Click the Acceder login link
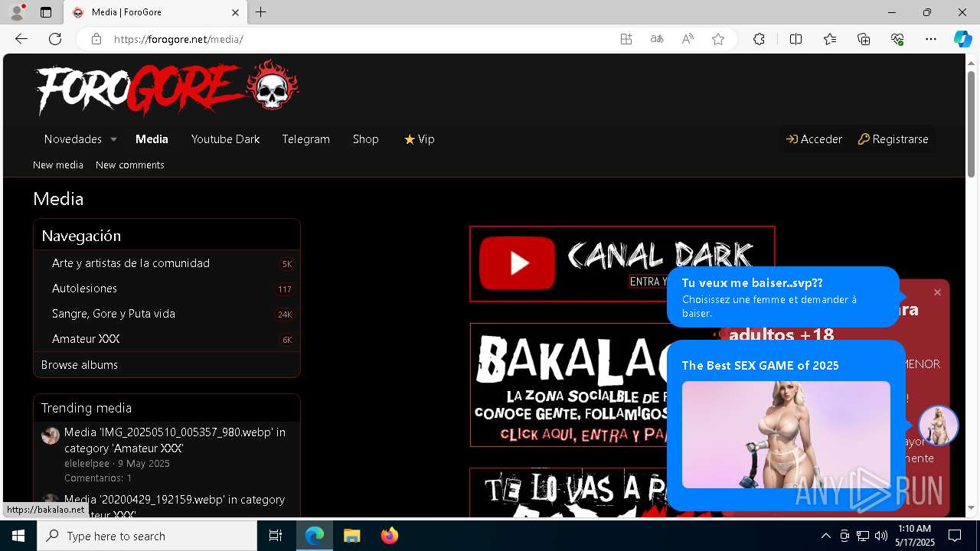 click(x=814, y=139)
